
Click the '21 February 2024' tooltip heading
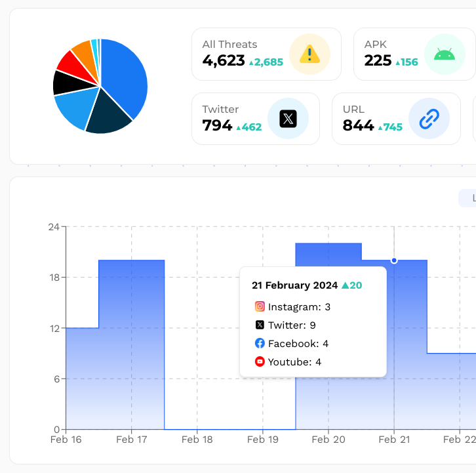(294, 285)
